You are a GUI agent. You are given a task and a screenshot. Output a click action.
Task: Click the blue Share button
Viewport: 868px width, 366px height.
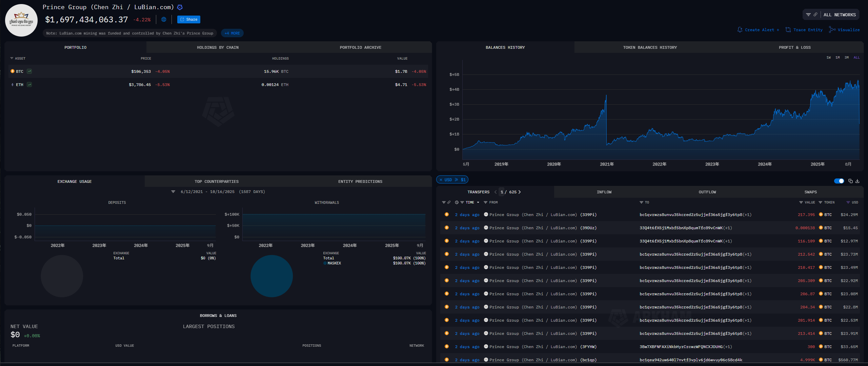(x=188, y=20)
